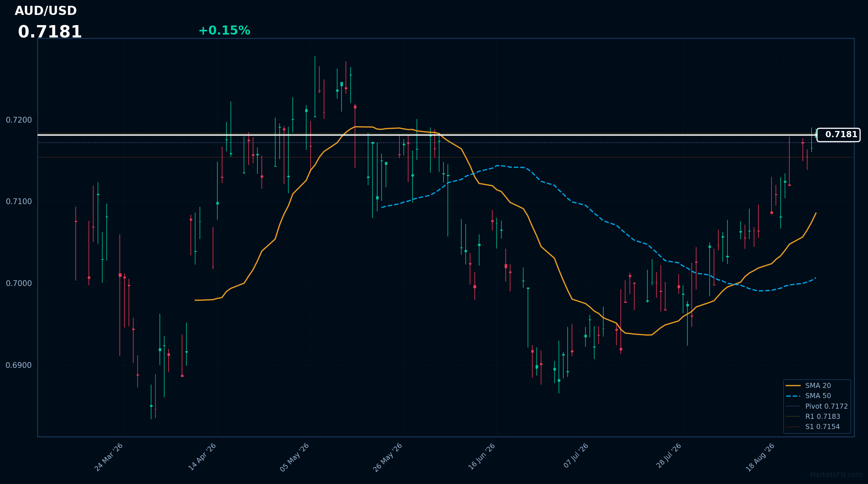868x484 pixels.
Task: Click the 0.7100 y-axis label
Action: pyautogui.click(x=19, y=201)
